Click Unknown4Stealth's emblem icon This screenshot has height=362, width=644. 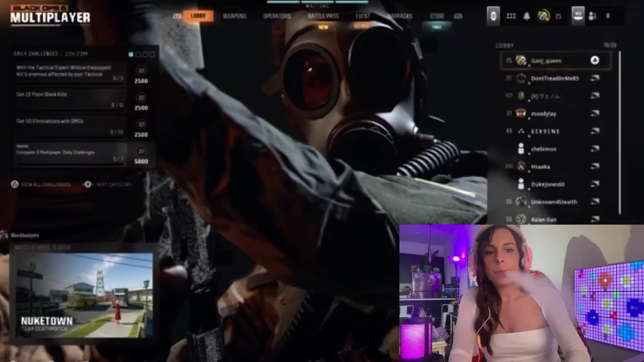[x=521, y=201]
